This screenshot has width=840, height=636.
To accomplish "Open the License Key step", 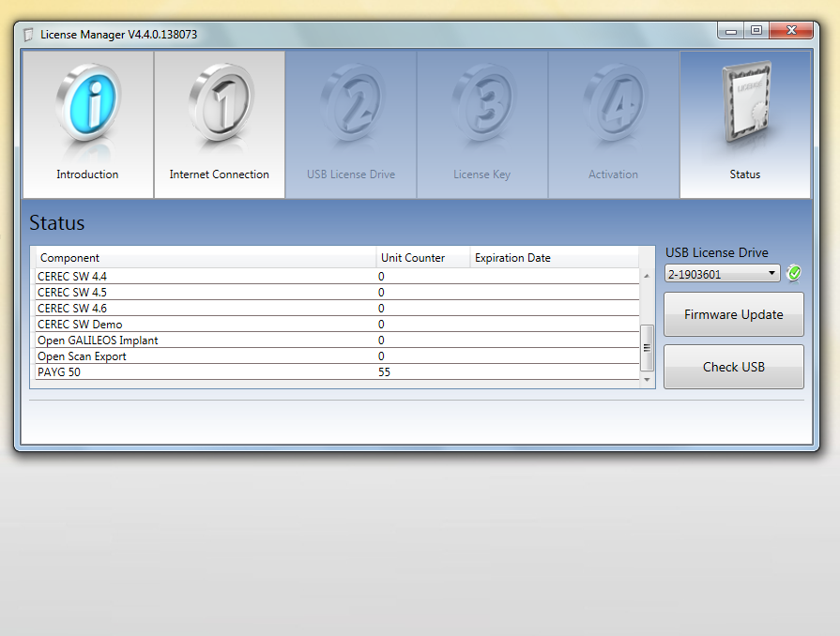I will coord(482,124).
